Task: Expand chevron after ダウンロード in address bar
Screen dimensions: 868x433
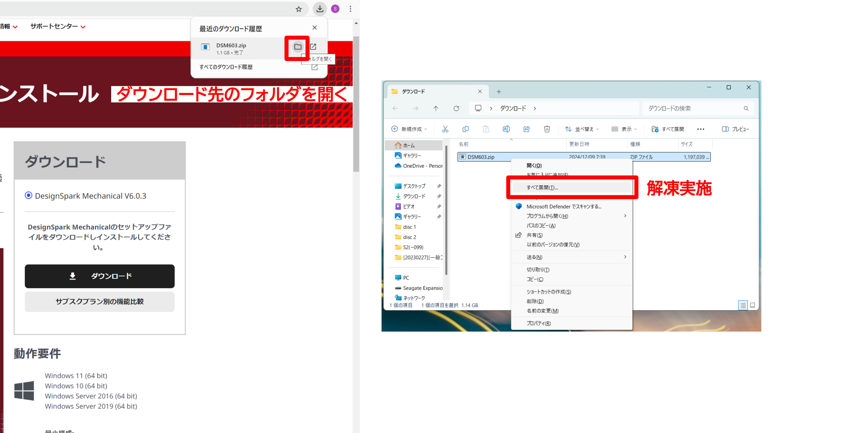Action: [x=535, y=108]
